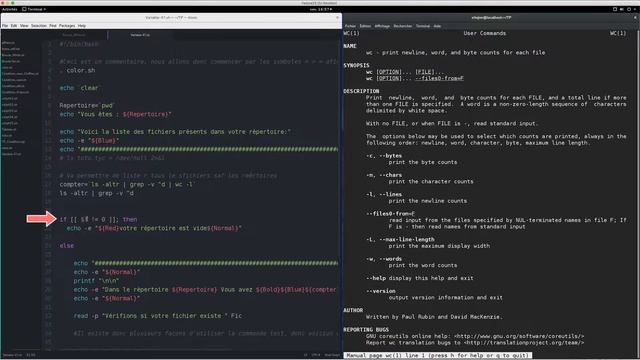Switch to the inactive editor tab in Atom
Screen dimensions: 640x360
(x=74, y=35)
